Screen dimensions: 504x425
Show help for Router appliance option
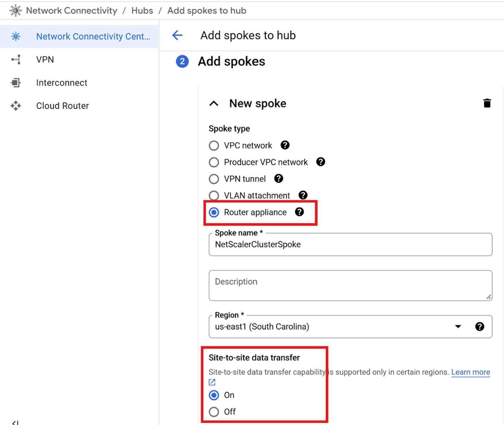[299, 212]
